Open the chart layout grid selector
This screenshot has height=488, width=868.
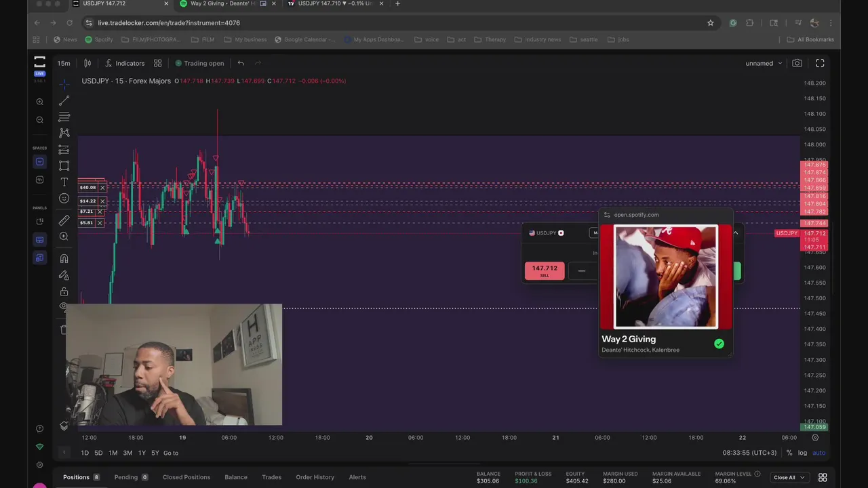[x=157, y=63]
